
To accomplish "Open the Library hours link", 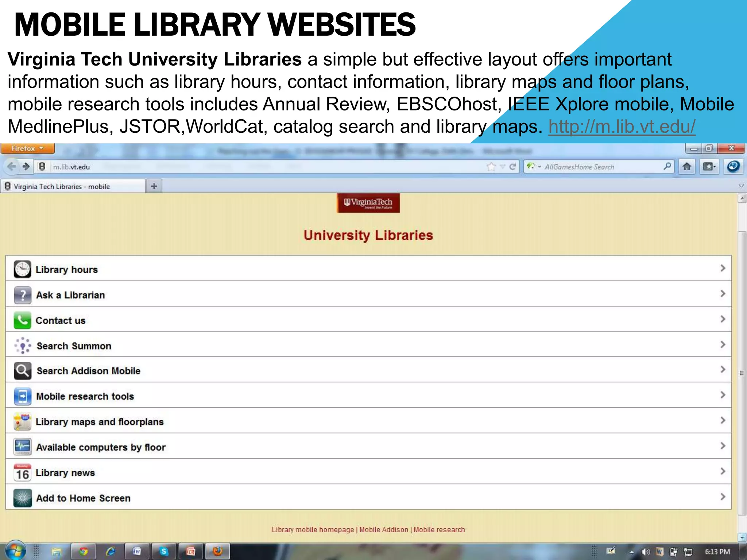I will [67, 270].
